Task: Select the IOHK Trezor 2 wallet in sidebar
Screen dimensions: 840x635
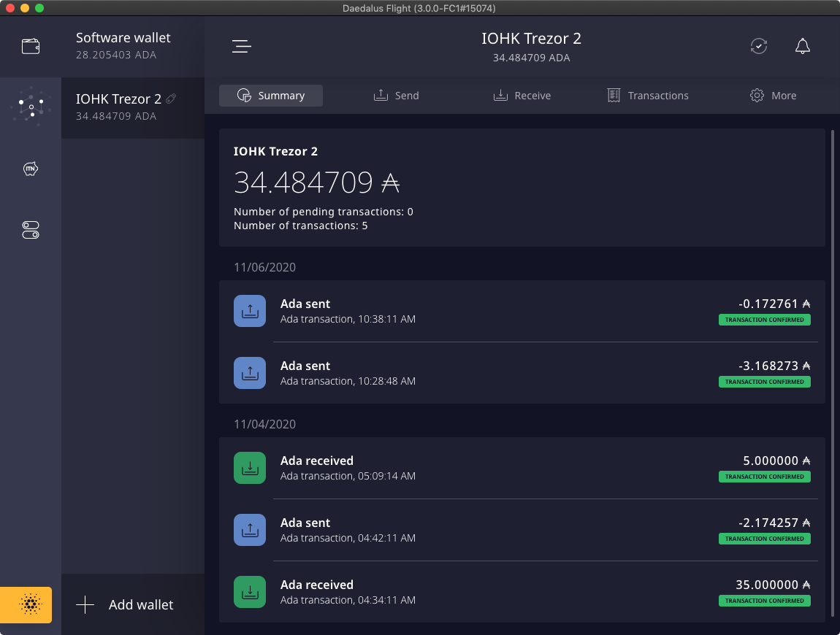Action: click(133, 108)
